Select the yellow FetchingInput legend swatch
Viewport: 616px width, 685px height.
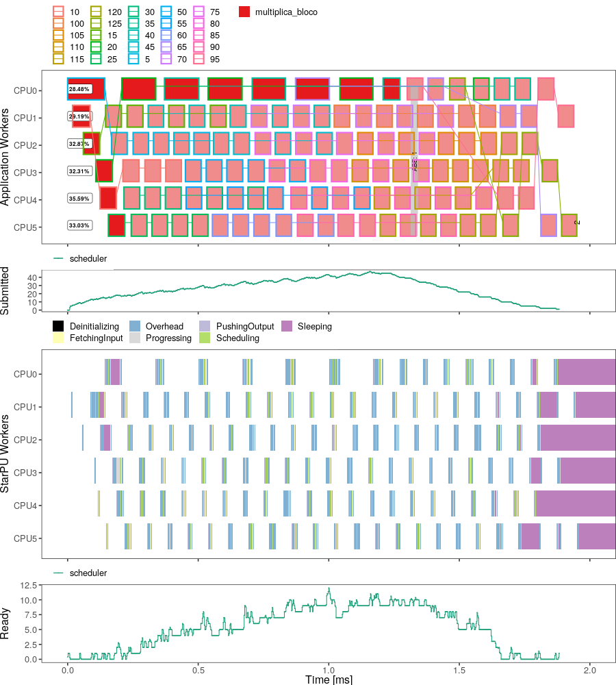[59, 338]
